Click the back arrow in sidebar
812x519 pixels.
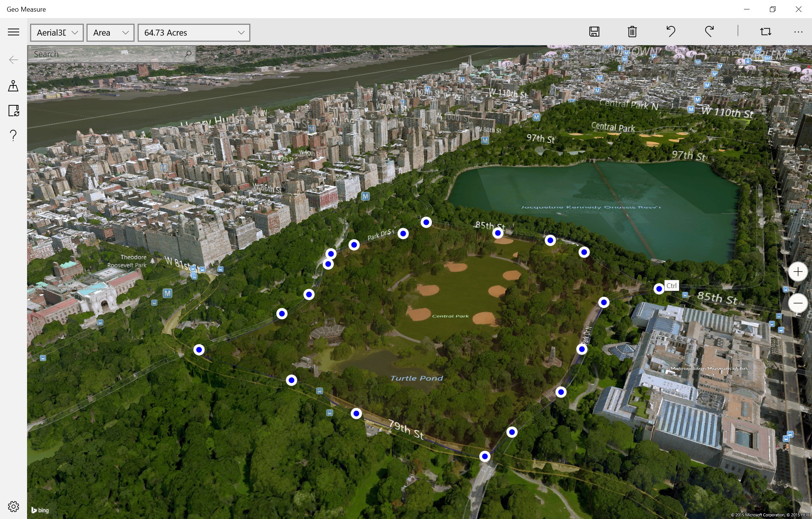point(14,60)
